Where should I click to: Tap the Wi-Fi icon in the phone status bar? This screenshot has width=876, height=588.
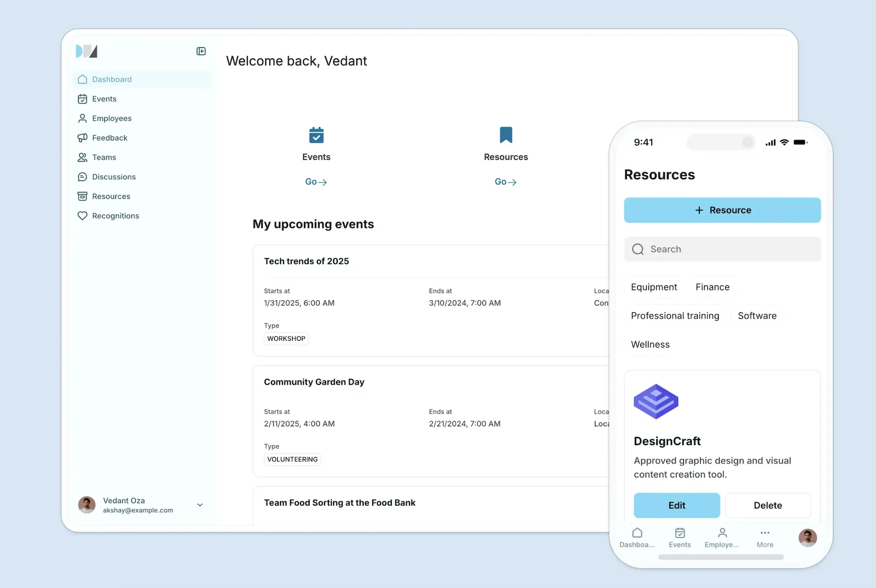coord(784,142)
